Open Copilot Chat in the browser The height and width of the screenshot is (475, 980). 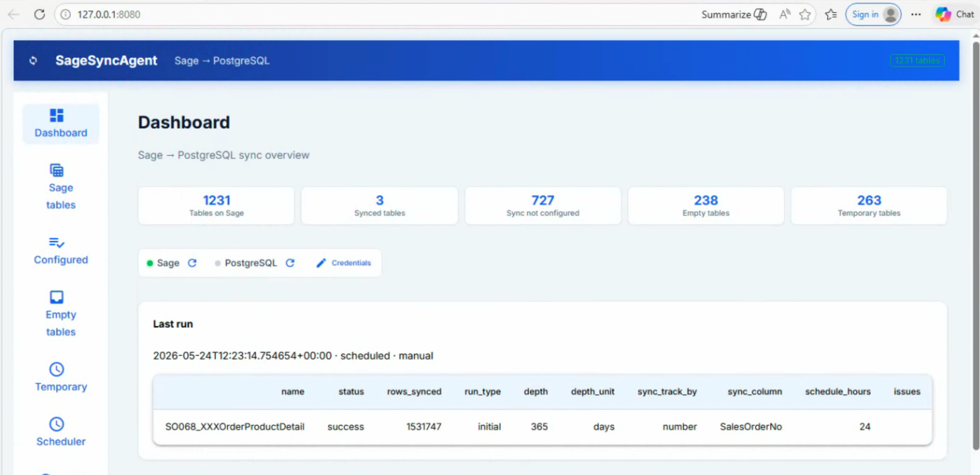(x=955, y=14)
